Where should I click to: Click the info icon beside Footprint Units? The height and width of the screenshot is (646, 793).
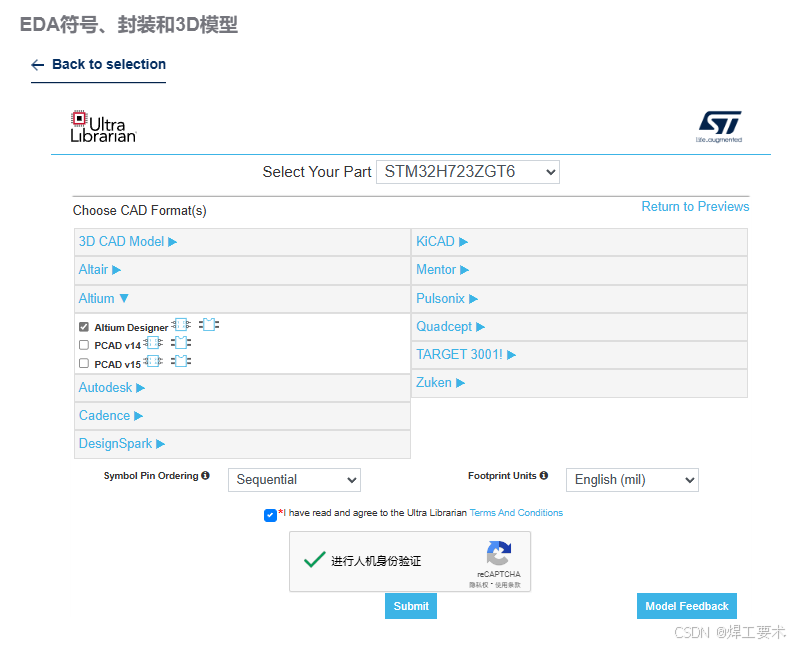pos(544,476)
